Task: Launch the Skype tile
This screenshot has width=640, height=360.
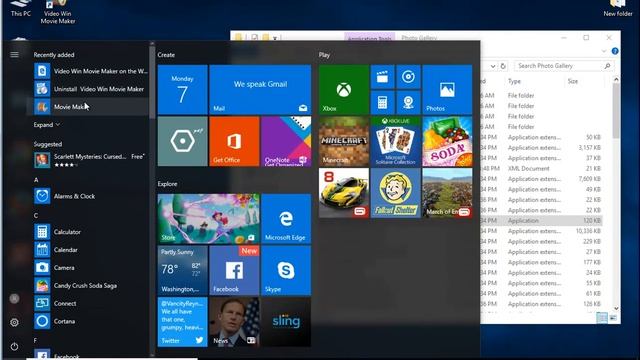Action: click(286, 270)
